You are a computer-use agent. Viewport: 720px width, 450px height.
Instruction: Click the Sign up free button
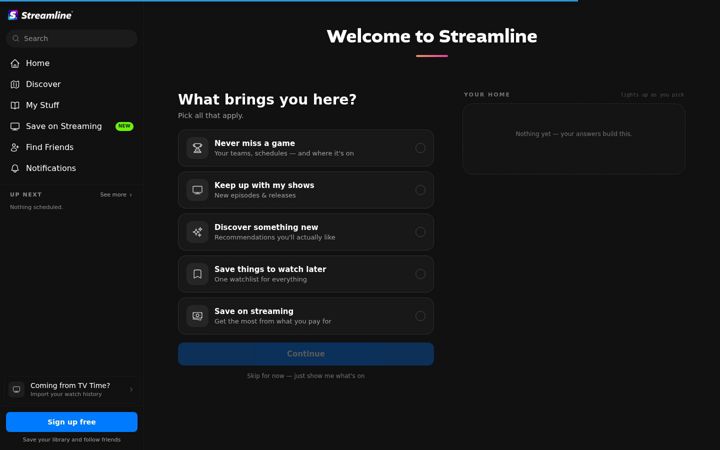(x=72, y=422)
